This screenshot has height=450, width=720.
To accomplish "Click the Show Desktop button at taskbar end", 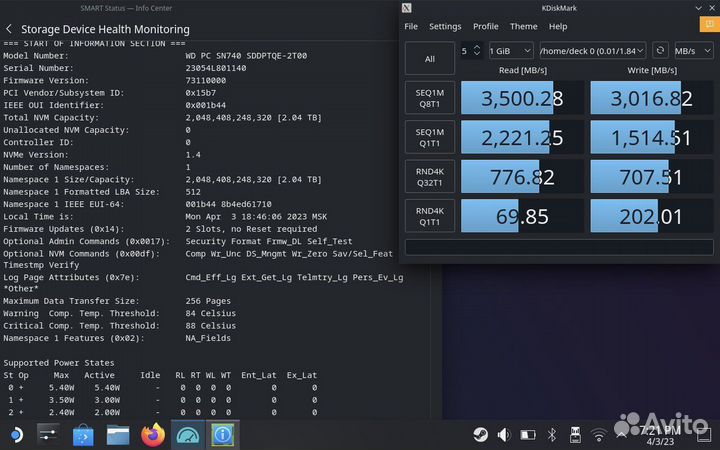I will pos(704,434).
